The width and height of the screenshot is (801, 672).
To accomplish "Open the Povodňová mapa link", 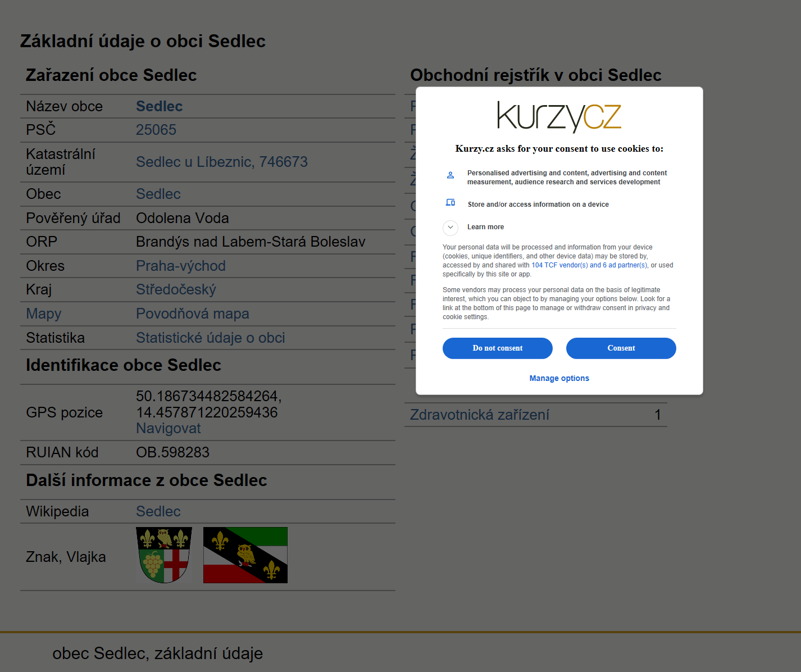I will pos(192,314).
